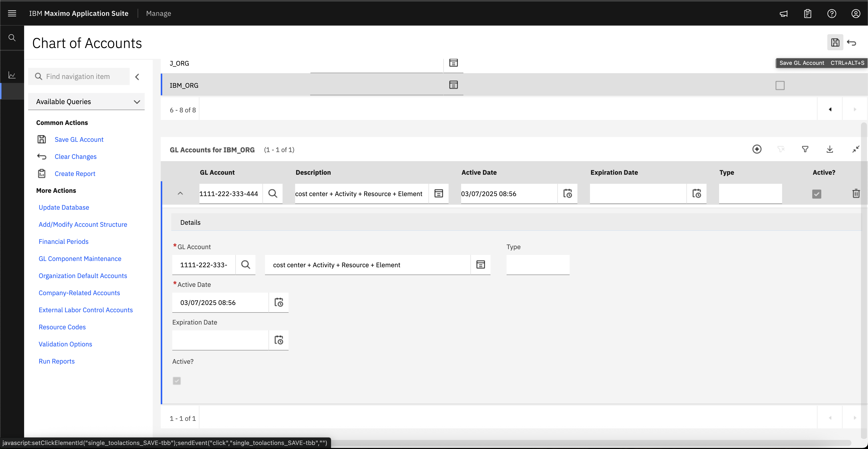Click the announcements megaphone icon

[x=784, y=14]
